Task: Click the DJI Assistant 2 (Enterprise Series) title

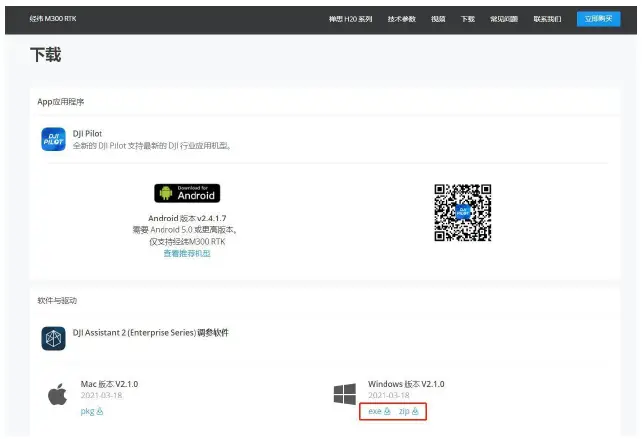Action: [x=150, y=332]
